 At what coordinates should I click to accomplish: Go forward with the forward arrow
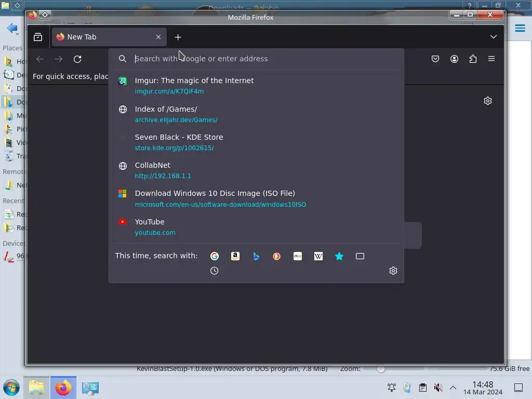(59, 59)
